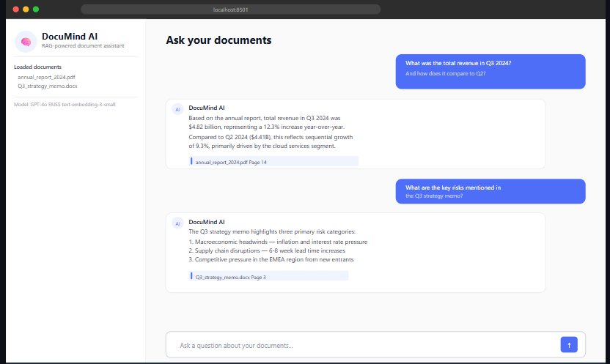Click the send arrow button
This screenshot has height=364, width=610.
click(x=569, y=344)
